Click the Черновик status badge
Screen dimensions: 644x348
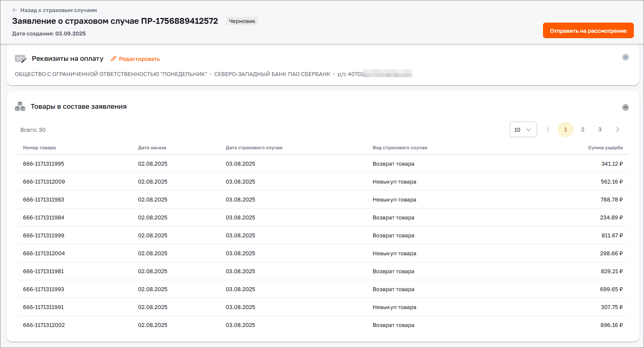point(242,21)
